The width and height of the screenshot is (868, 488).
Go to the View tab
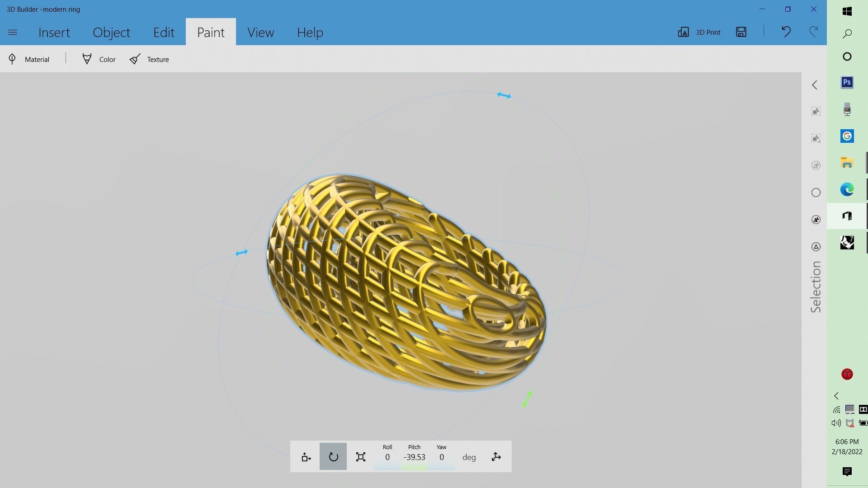click(260, 32)
